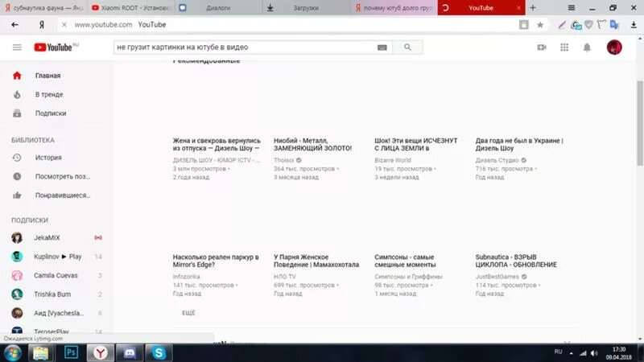Stop page loading with the X button
Image resolution: width=644 pixels, height=362 pixels.
pos(64,25)
